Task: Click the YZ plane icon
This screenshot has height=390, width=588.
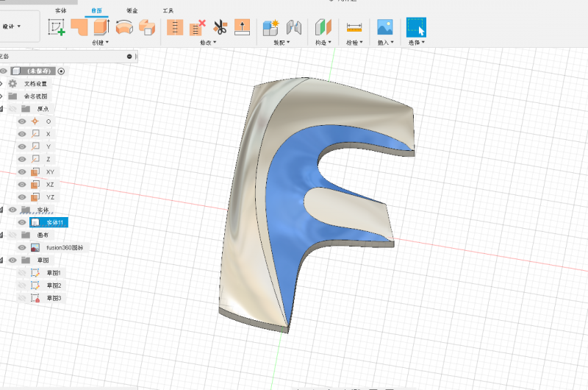Action: pyautogui.click(x=35, y=197)
